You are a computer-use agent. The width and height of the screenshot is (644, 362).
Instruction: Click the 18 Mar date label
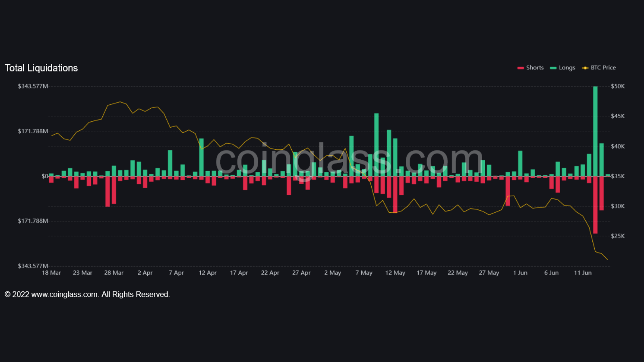point(51,272)
